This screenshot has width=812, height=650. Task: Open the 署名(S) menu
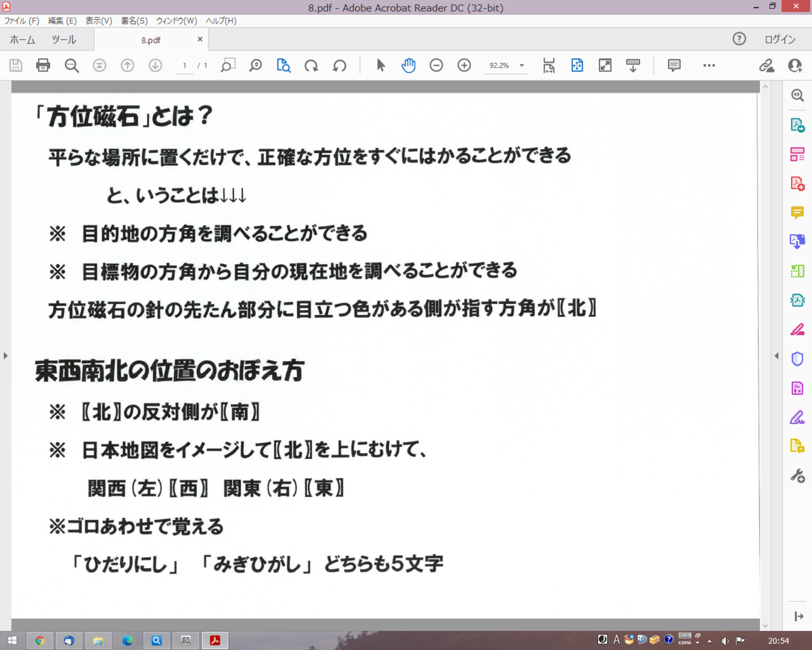tap(134, 21)
